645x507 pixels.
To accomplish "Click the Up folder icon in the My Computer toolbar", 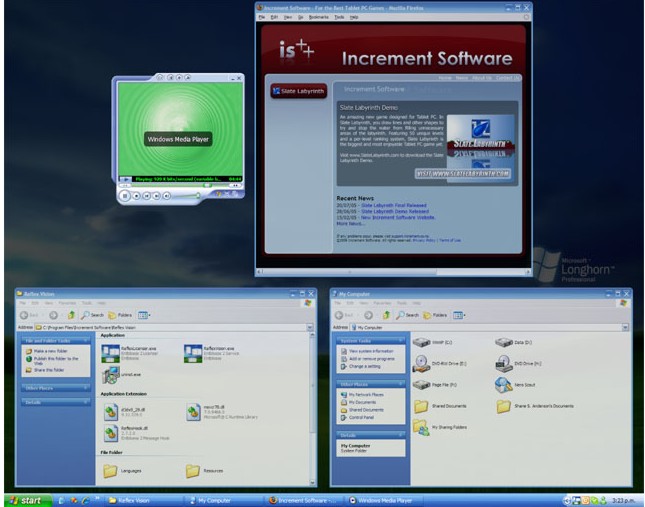I will pyautogui.click(x=386, y=315).
